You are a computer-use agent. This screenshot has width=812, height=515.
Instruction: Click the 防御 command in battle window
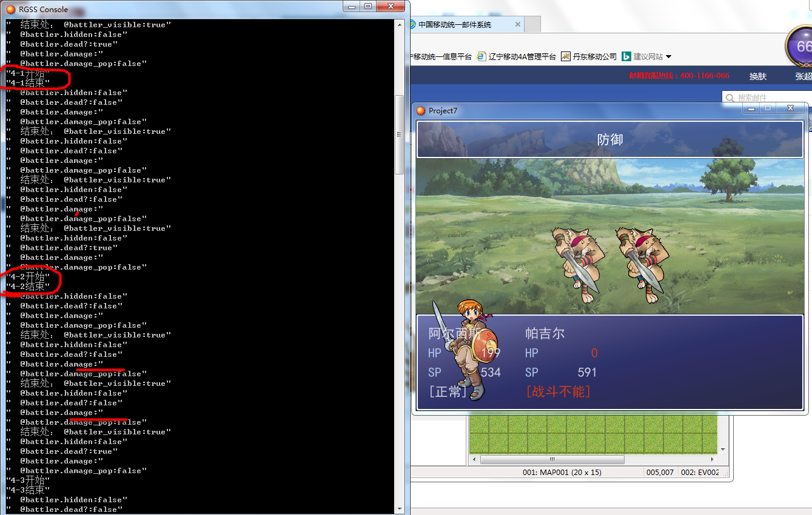coord(609,139)
